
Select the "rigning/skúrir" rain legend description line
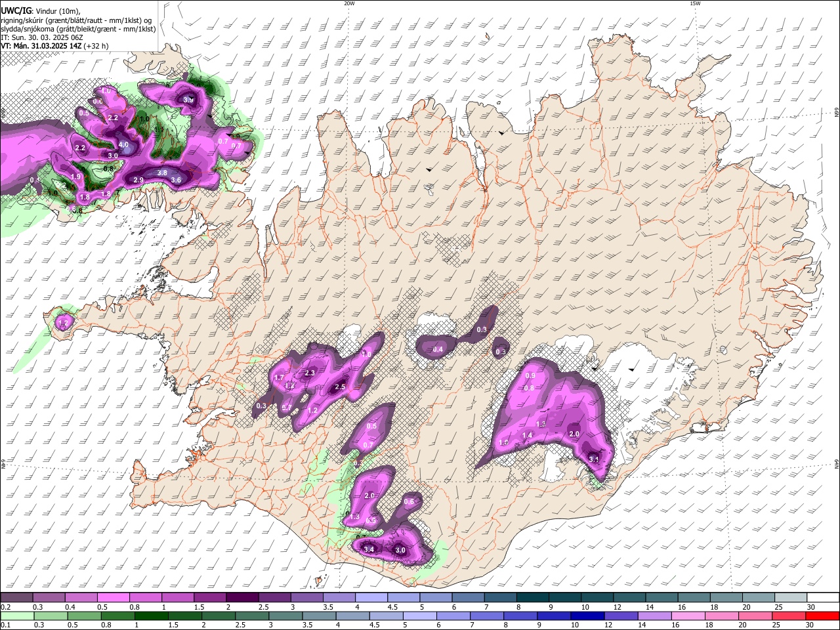[x=76, y=20]
